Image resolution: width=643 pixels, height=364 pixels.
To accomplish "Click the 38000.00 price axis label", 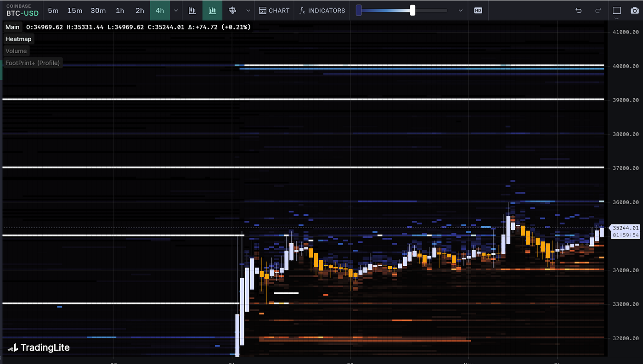I will tap(626, 134).
